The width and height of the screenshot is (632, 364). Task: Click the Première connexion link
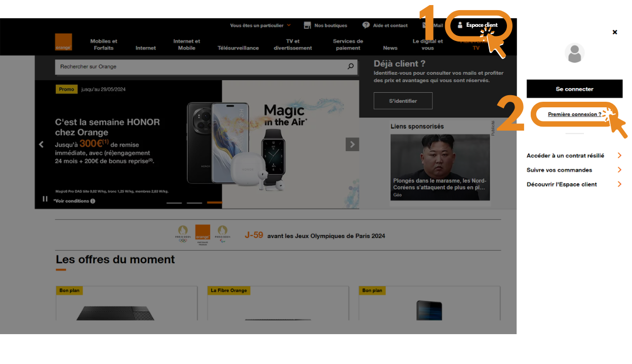point(575,114)
